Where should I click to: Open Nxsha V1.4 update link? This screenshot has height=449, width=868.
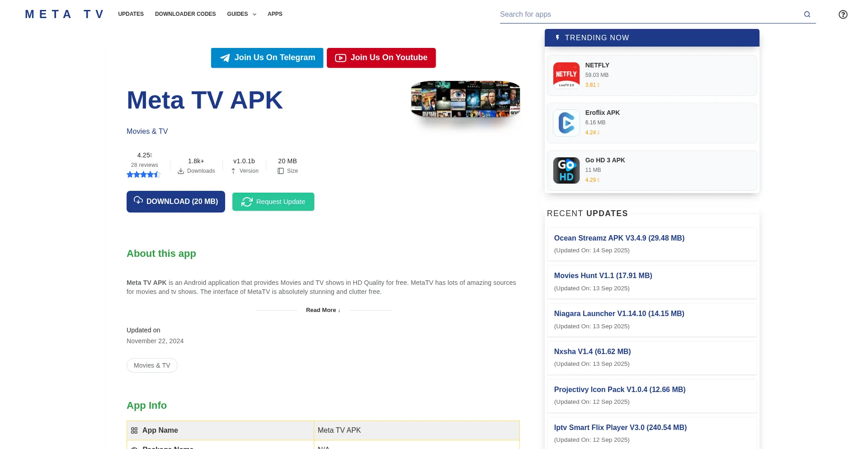coord(593,351)
